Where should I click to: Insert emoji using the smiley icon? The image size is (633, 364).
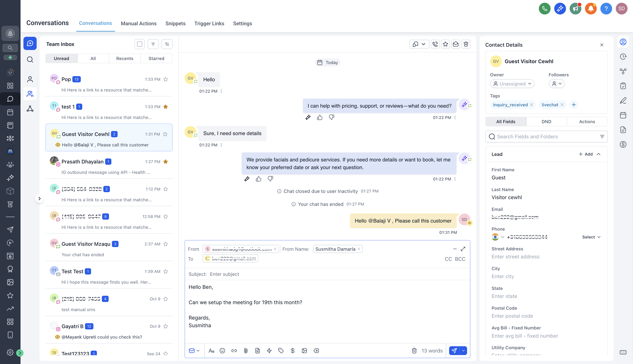coord(222,351)
